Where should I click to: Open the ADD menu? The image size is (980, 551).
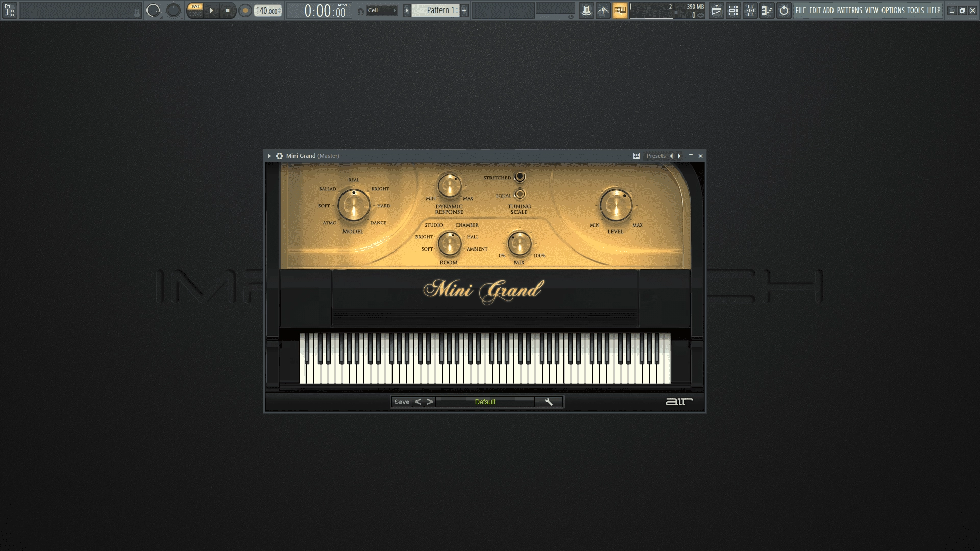tap(828, 10)
